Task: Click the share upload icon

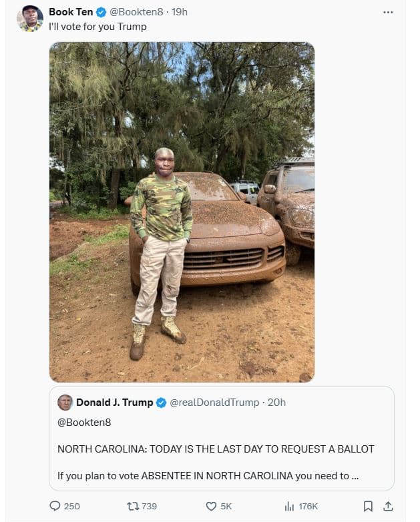Action: click(388, 506)
